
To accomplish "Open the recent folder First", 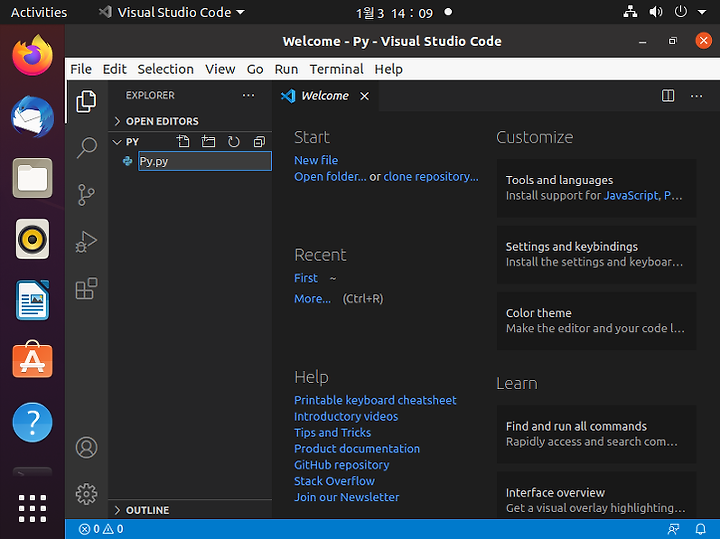I will pos(306,278).
